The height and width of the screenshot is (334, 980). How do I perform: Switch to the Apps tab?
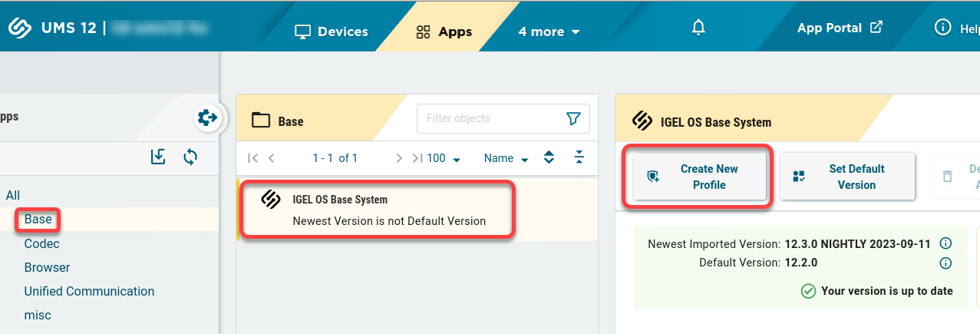point(444,31)
